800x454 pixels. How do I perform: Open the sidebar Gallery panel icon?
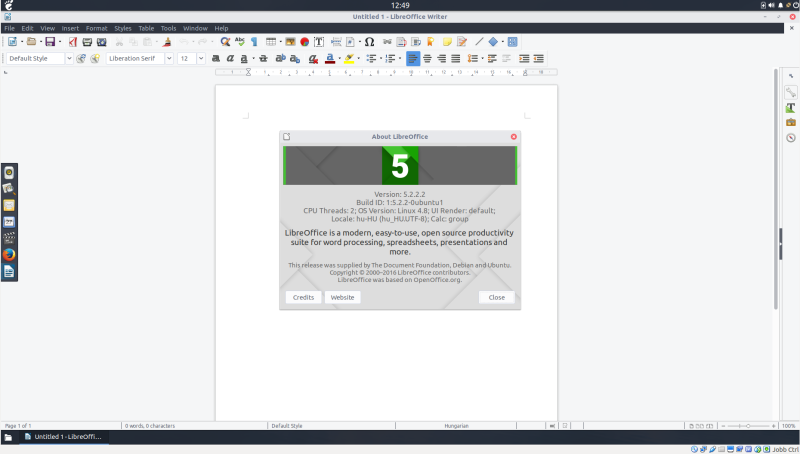790,122
